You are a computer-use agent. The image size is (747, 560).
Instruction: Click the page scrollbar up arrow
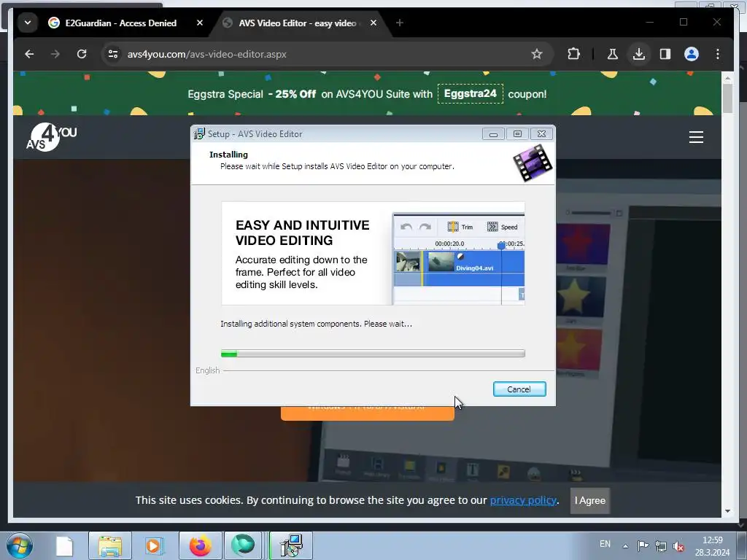click(x=727, y=77)
